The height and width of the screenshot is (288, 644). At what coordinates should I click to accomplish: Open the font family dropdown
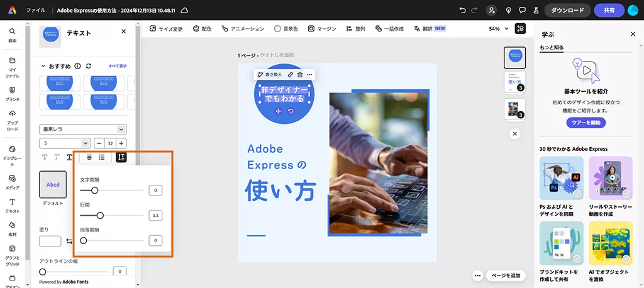(x=83, y=130)
